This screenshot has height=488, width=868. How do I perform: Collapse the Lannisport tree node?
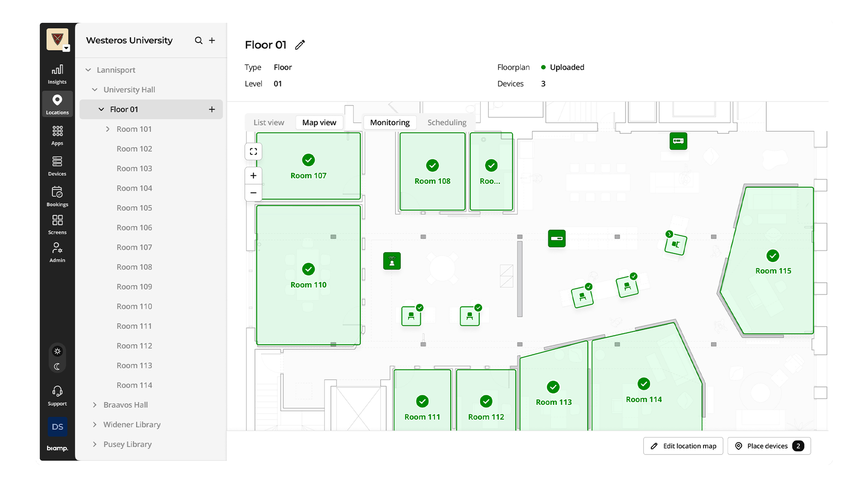(88, 70)
